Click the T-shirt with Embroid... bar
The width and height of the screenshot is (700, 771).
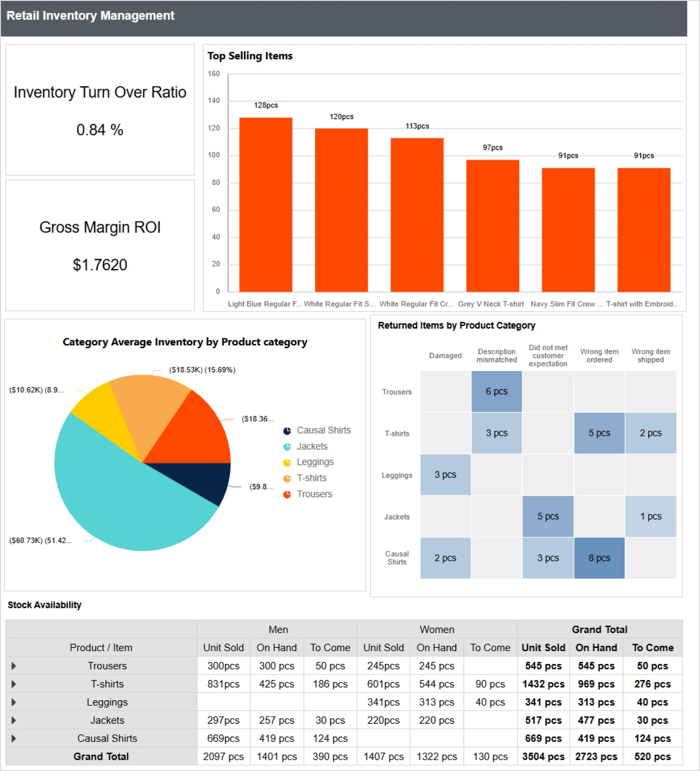[x=644, y=230]
